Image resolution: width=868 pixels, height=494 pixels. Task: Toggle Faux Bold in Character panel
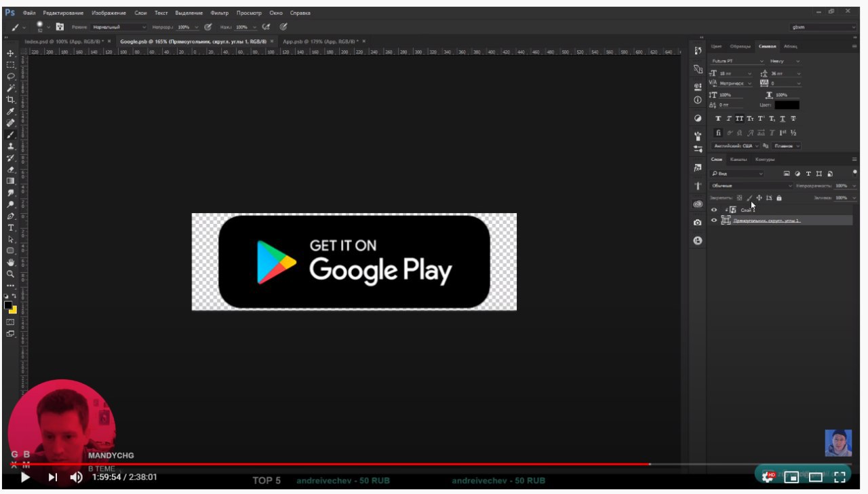(x=719, y=119)
